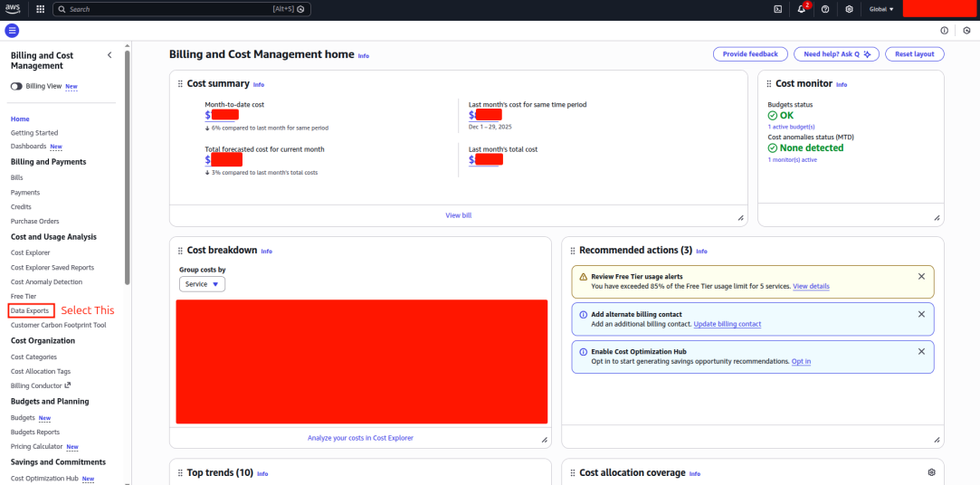This screenshot has width=980, height=485.
Task: Open View bill link
Action: click(458, 215)
